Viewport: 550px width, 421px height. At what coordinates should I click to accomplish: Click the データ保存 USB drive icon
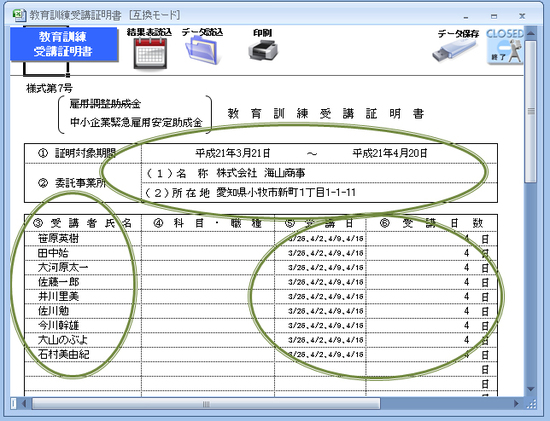coord(454,51)
